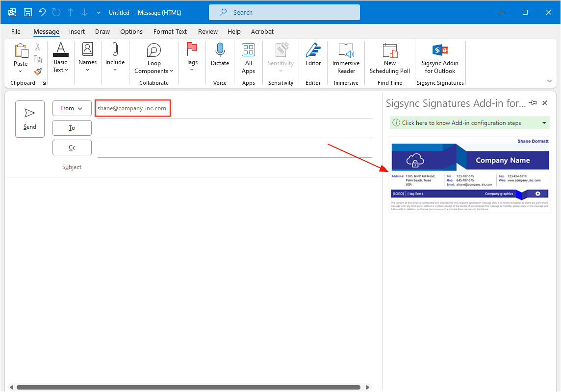Start Dictate voice input
The image size is (561, 392).
[x=220, y=55]
